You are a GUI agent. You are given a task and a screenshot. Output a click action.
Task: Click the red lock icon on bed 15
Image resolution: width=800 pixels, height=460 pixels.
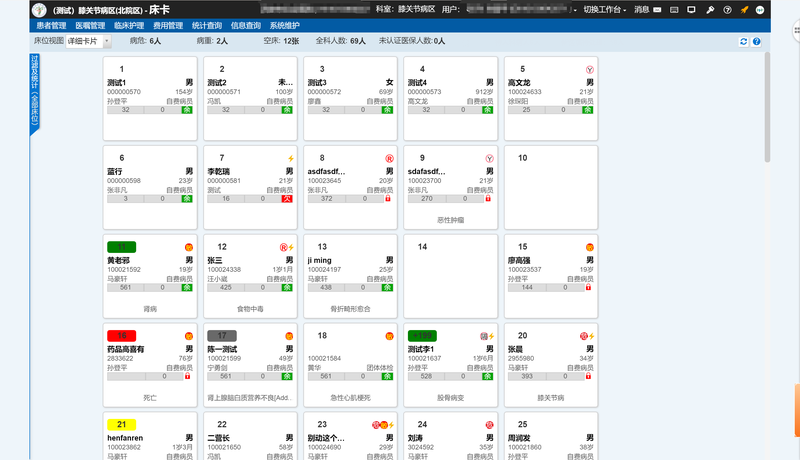click(x=588, y=287)
